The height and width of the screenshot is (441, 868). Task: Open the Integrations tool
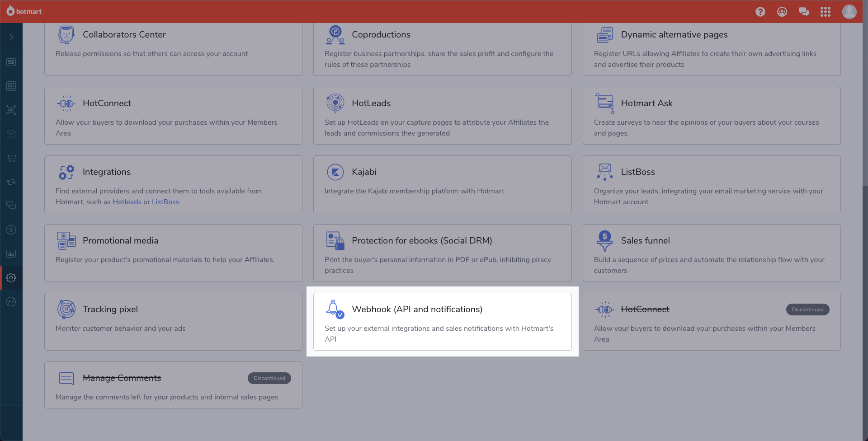pos(107,172)
